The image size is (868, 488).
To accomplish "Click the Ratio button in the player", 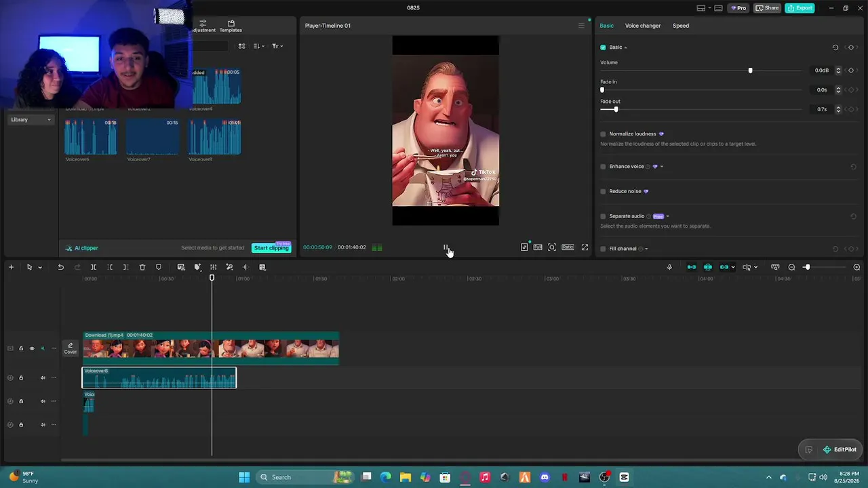I will pyautogui.click(x=568, y=247).
